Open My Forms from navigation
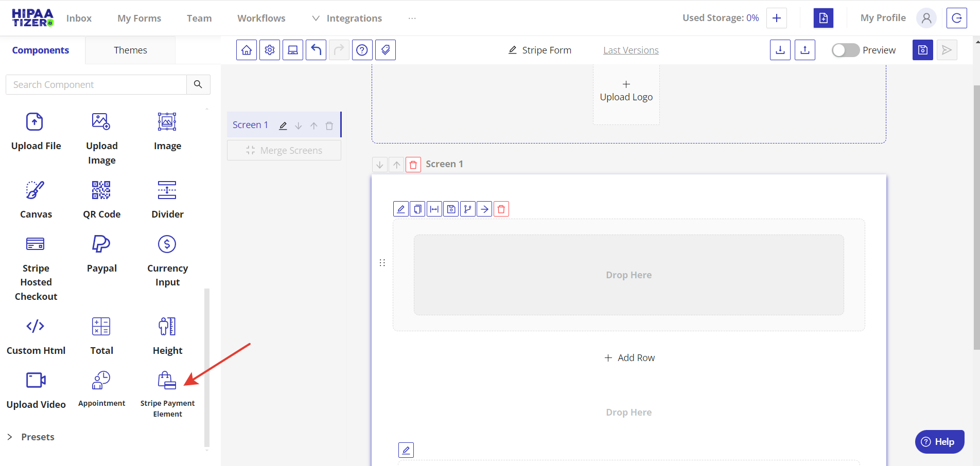Screen dimensions: 980x466 139,18
